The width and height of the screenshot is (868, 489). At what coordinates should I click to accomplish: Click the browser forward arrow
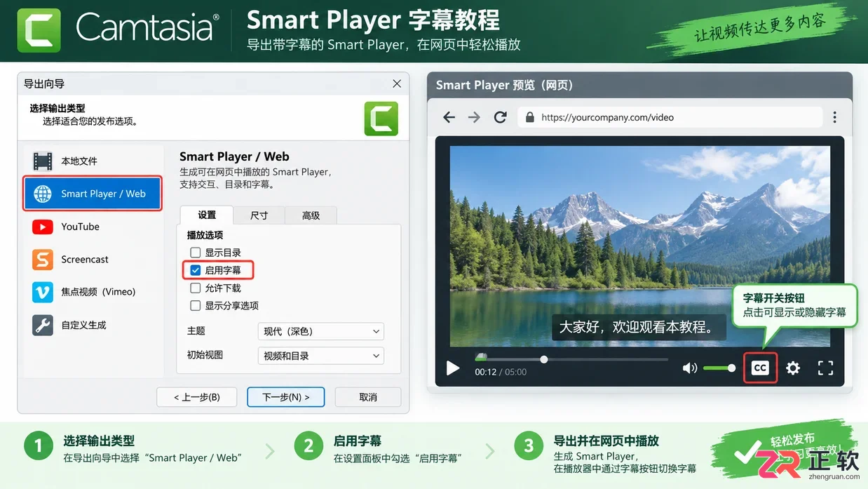coord(474,117)
